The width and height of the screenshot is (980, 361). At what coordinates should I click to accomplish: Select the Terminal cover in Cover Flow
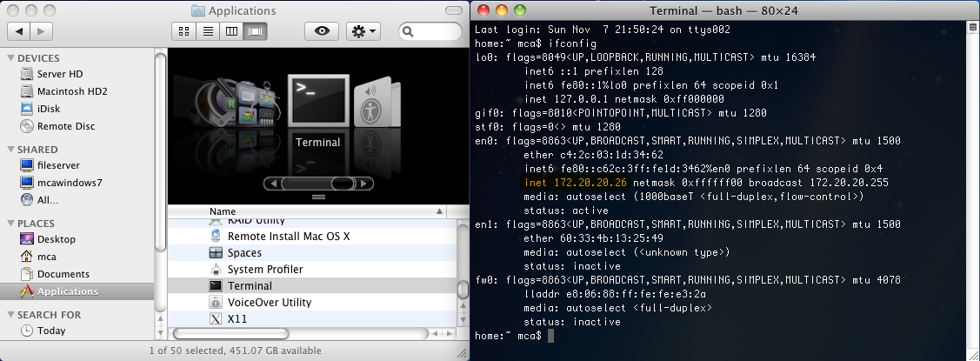(317, 99)
